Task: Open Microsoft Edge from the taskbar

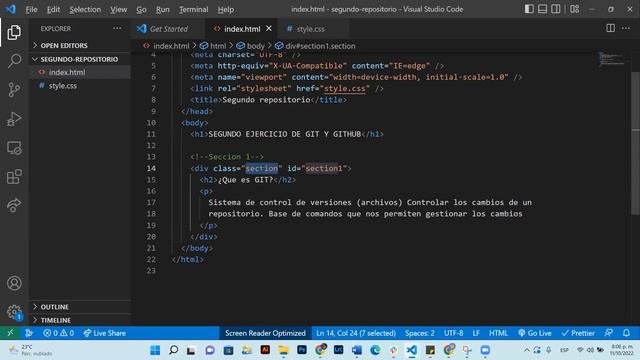Action: [375, 350]
